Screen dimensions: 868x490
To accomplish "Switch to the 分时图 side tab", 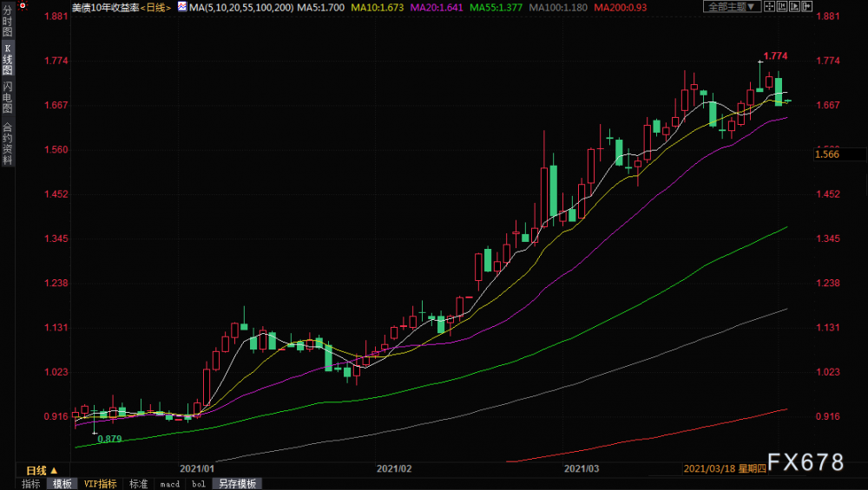I will (x=7, y=21).
